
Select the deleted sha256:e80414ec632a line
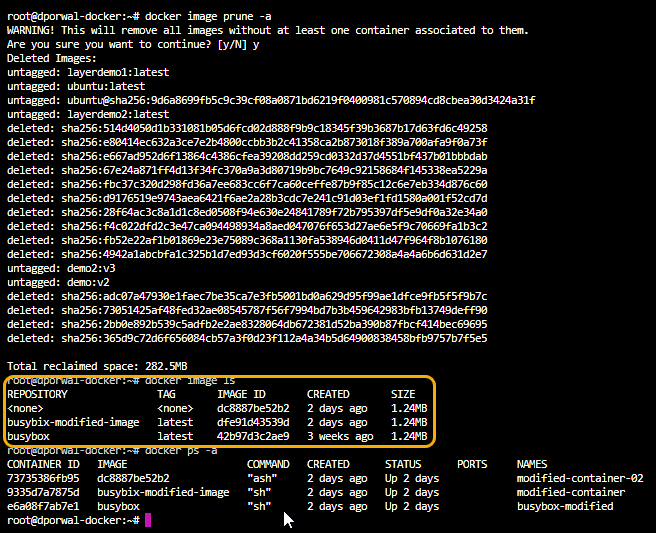pos(247,142)
